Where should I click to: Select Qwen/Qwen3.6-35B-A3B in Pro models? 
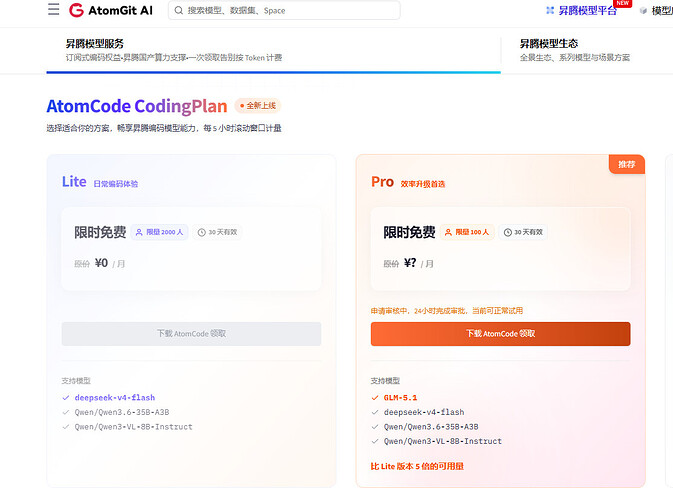431,427
